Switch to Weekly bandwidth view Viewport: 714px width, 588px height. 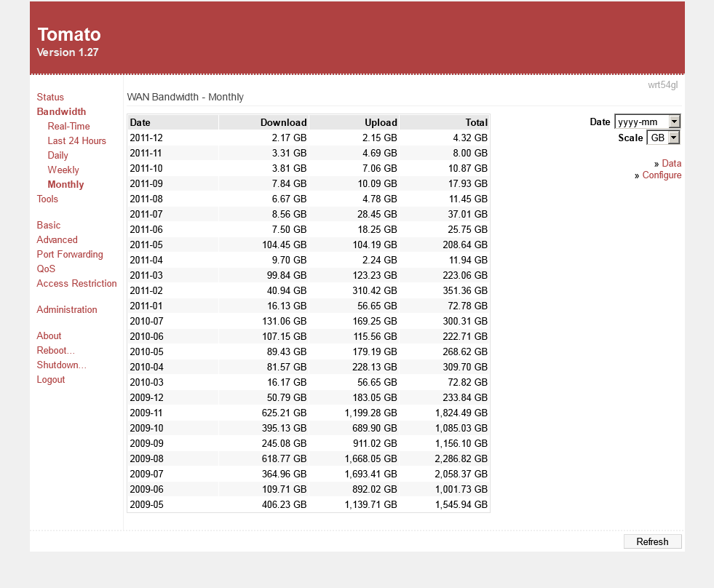pyautogui.click(x=63, y=170)
